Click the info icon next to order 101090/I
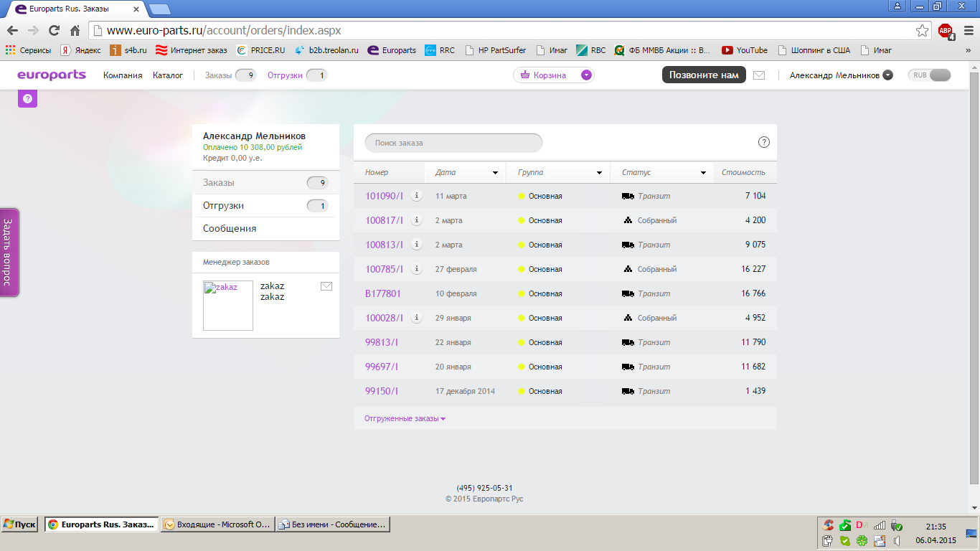This screenshot has height=551, width=980. [x=416, y=196]
